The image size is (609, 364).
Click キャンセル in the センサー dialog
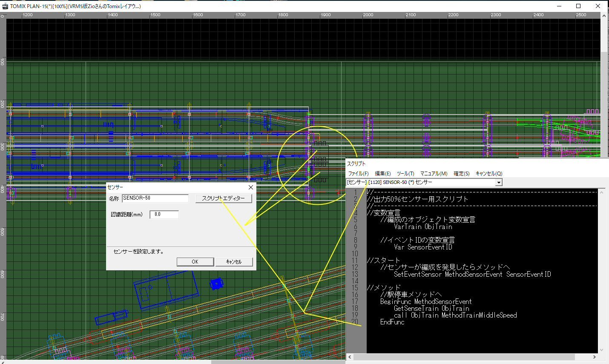[x=234, y=261]
